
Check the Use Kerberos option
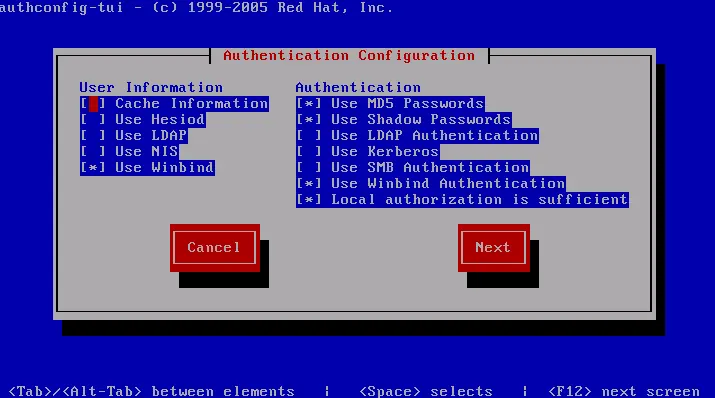(368, 151)
